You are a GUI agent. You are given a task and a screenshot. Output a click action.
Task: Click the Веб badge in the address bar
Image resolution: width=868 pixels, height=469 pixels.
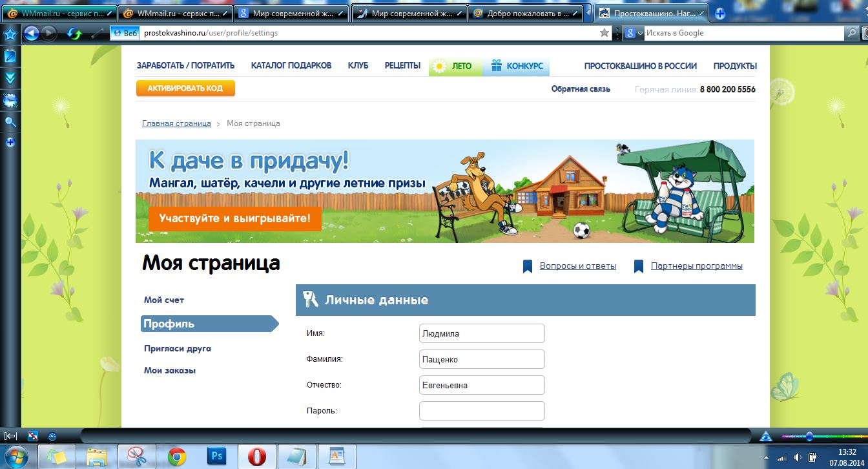125,33
